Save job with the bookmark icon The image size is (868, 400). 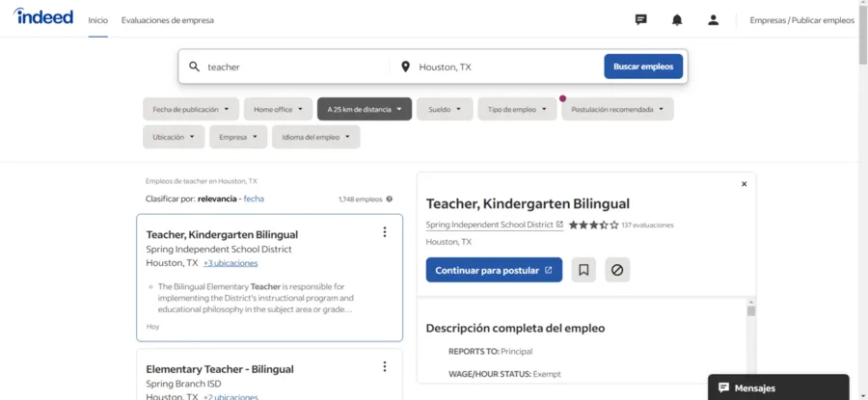(x=583, y=270)
